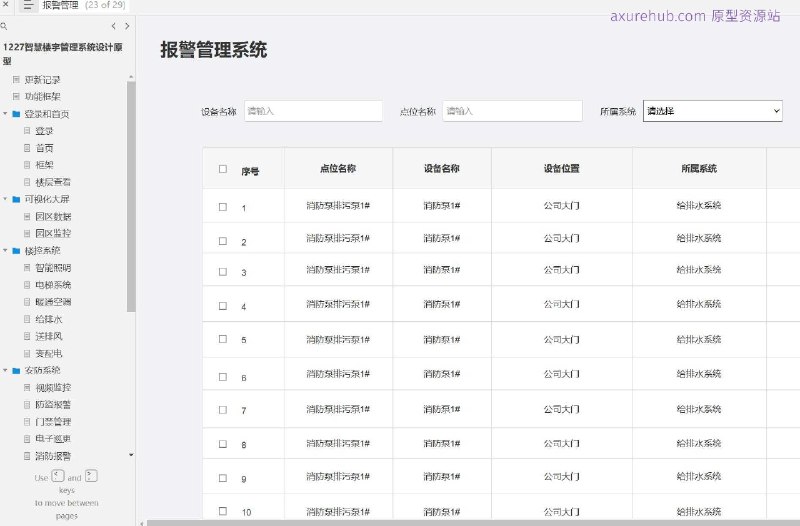Click the page icon beside 园区监控

tap(27, 233)
